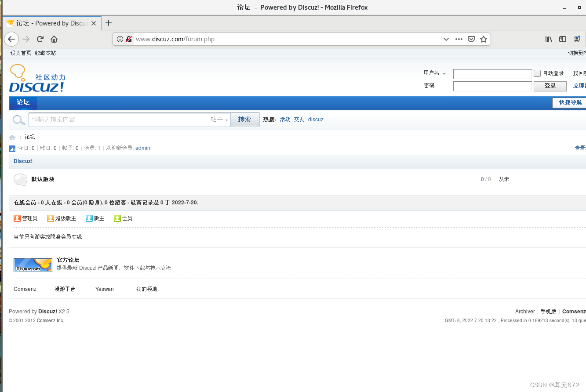Image resolution: width=586 pixels, height=392 pixels.
Task: Open the 官方论坛 link
Action: point(68,260)
